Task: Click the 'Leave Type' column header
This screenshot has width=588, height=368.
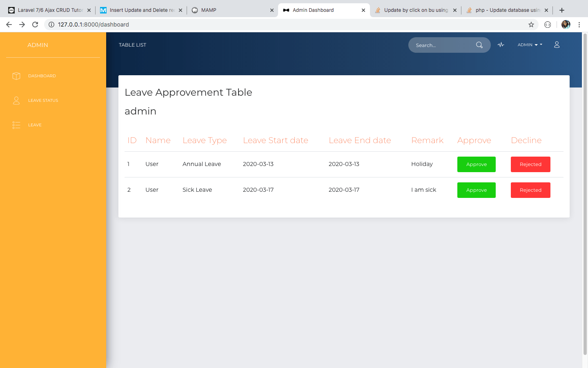Action: 205,141
